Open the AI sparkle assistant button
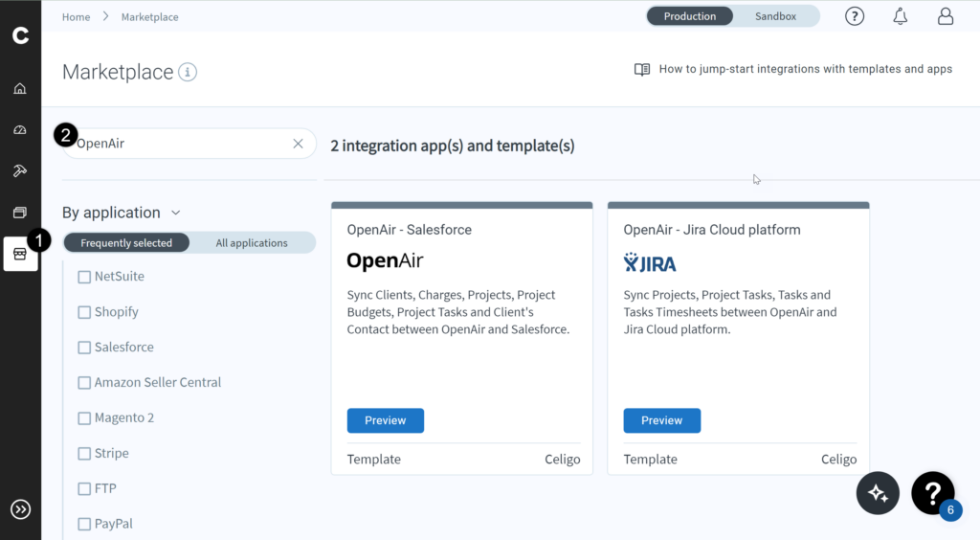 coord(878,493)
